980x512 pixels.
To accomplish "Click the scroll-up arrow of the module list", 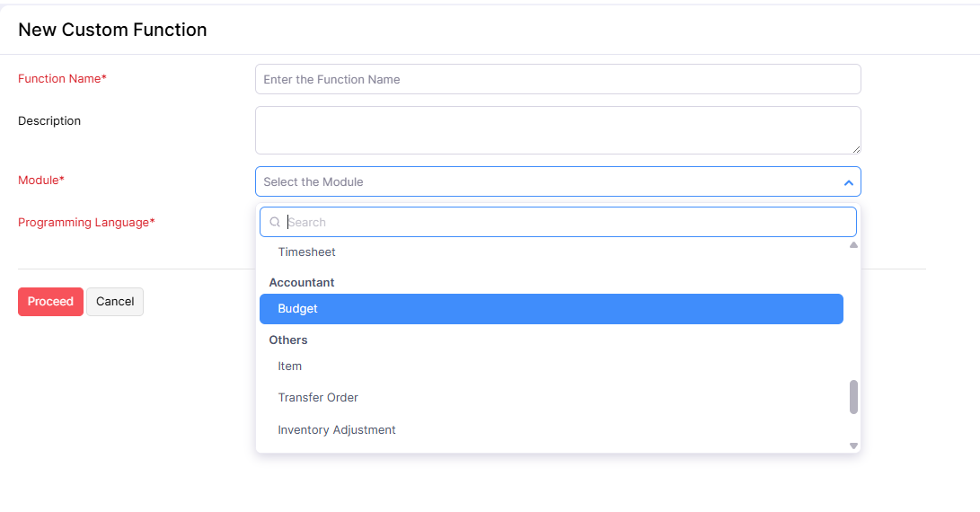I will [x=853, y=245].
